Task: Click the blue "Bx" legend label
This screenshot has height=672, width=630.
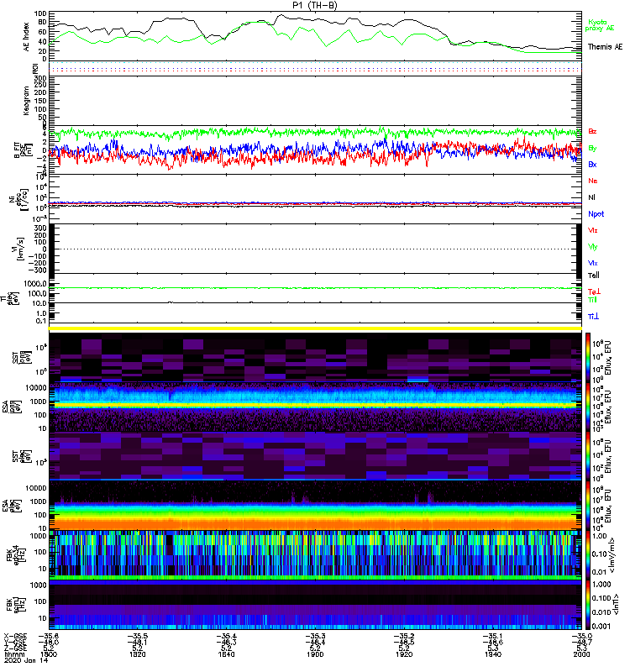Action: (592, 165)
